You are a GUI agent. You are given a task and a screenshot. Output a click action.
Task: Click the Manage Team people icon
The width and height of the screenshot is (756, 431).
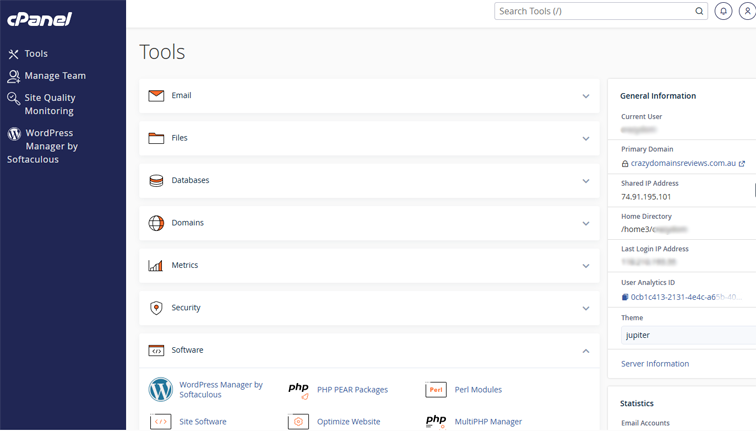pyautogui.click(x=14, y=76)
